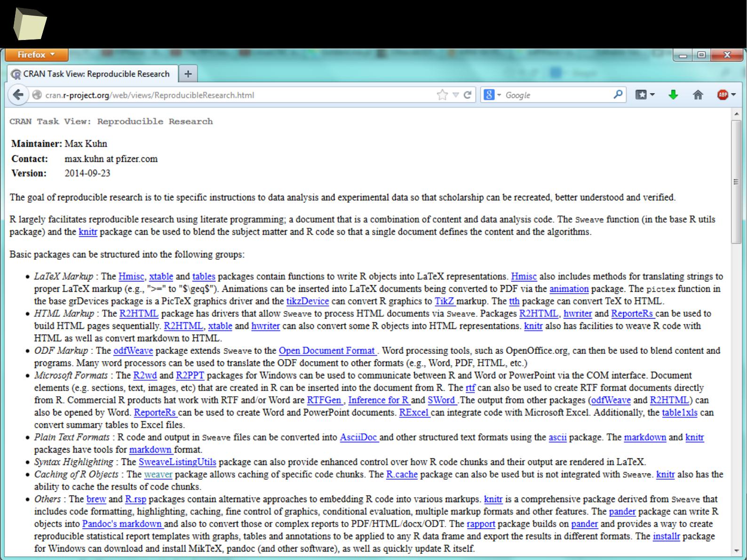
Task: Open the table1xls link
Action: click(x=680, y=413)
